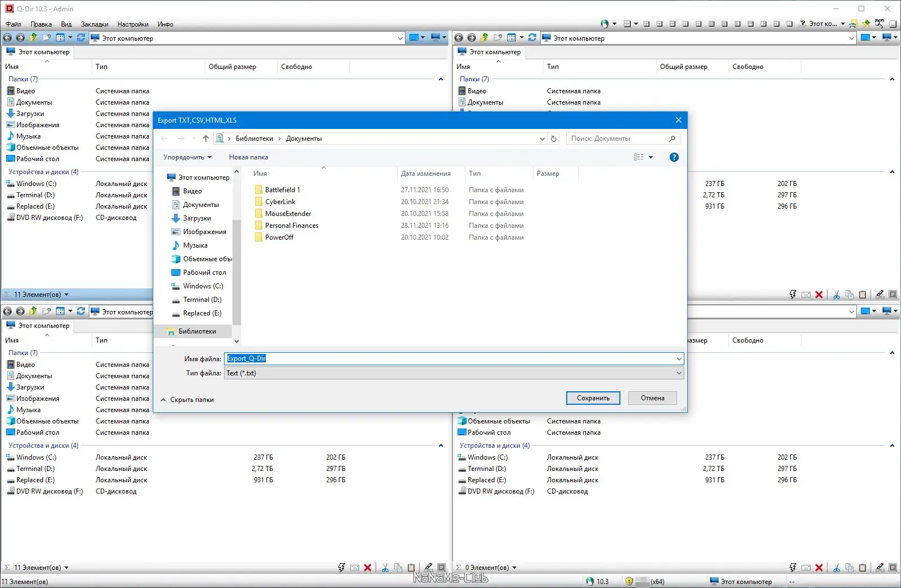Image resolution: width=901 pixels, height=588 pixels.
Task: Collapse Устройства и диски group in lower-left pane
Action: click(x=441, y=446)
